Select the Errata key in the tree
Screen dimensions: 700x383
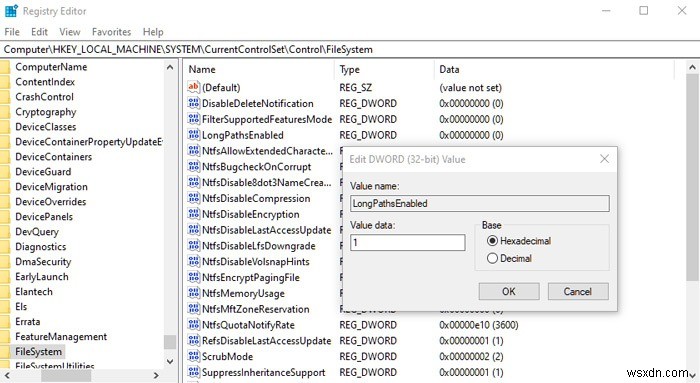[x=28, y=322]
